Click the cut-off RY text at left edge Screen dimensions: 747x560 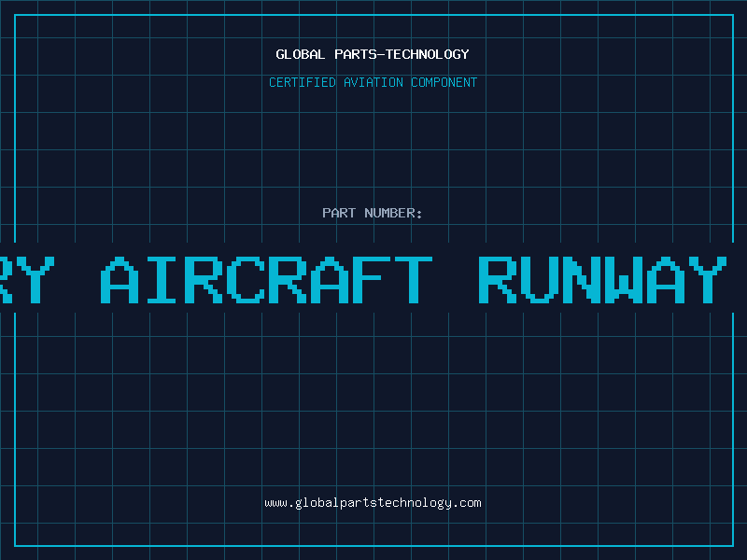[22, 280]
